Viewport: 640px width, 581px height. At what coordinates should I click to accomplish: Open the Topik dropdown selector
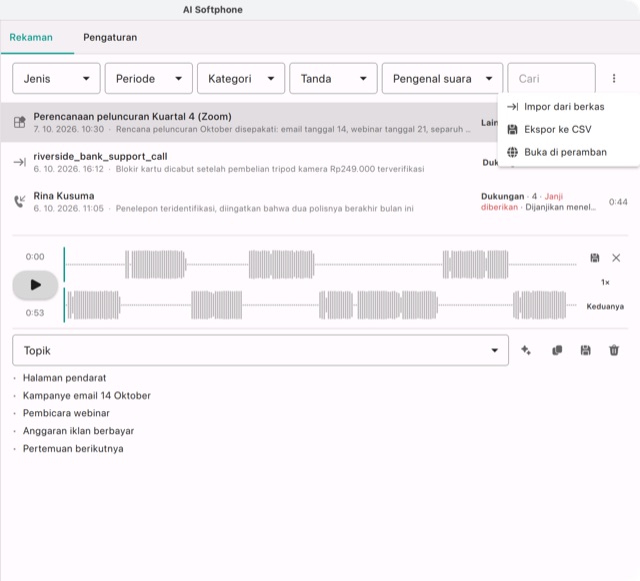(260, 350)
